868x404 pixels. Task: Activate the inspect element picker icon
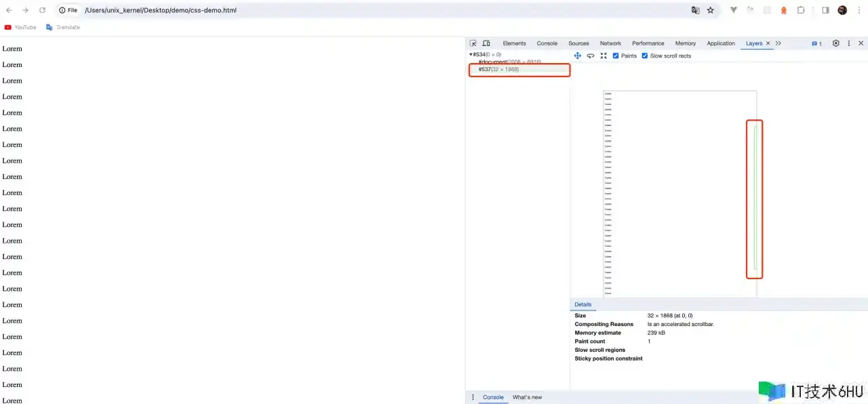[x=473, y=43]
